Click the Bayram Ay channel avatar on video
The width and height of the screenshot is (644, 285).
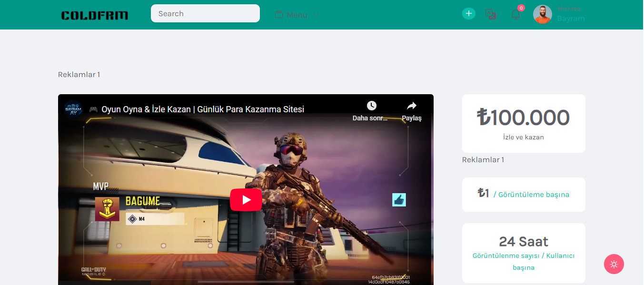click(x=73, y=109)
